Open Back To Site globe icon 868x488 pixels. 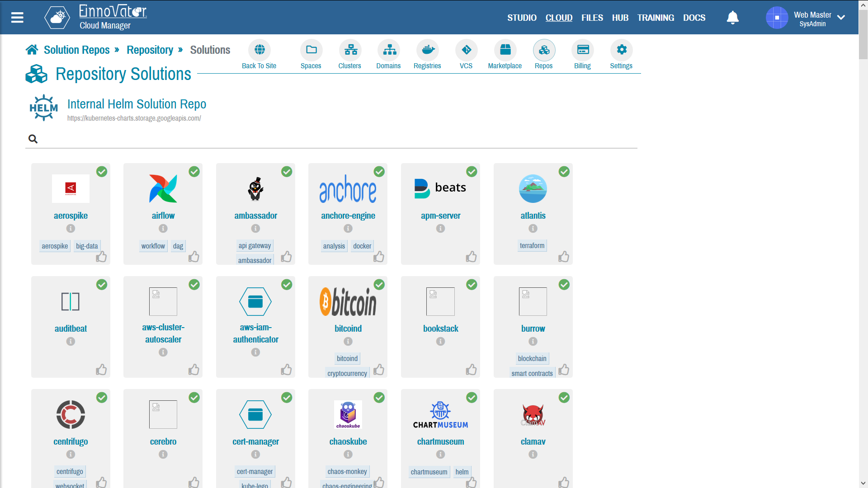[x=259, y=50]
